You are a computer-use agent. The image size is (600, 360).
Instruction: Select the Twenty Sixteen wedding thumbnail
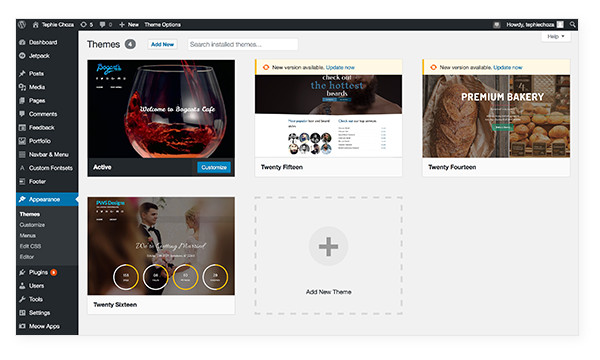tap(161, 246)
